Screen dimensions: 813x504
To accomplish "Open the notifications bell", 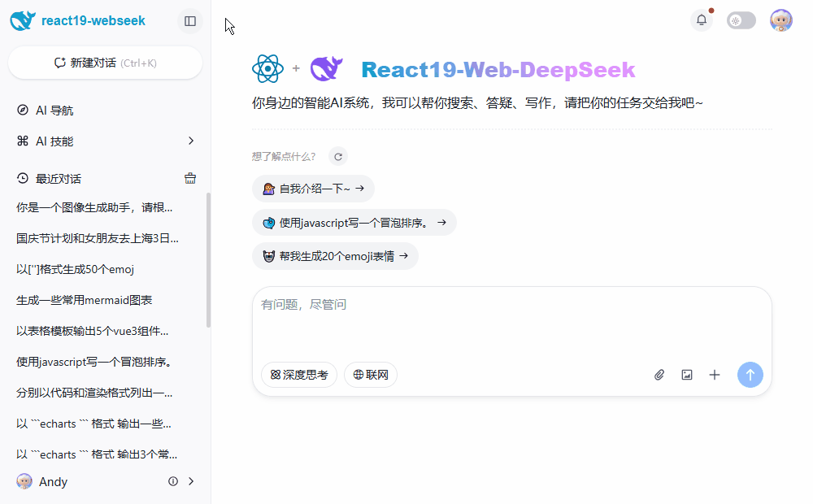I will click(x=702, y=20).
